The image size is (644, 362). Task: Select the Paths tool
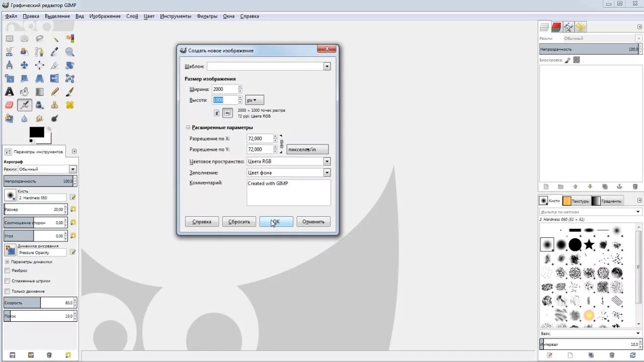[x=39, y=51]
